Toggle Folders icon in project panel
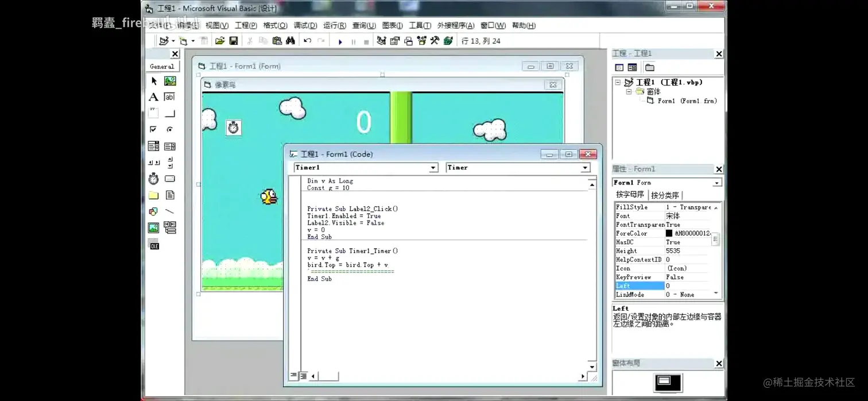 coord(649,68)
